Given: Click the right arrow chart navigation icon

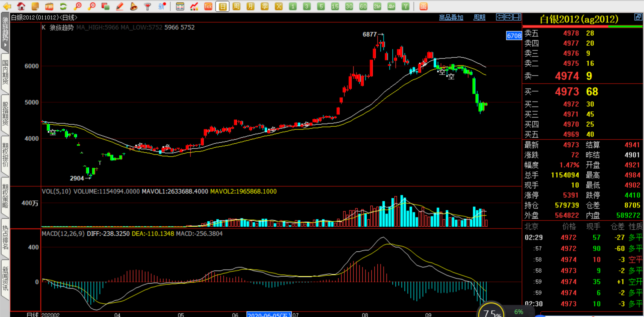Looking at the screenshot, I should (x=509, y=17).
